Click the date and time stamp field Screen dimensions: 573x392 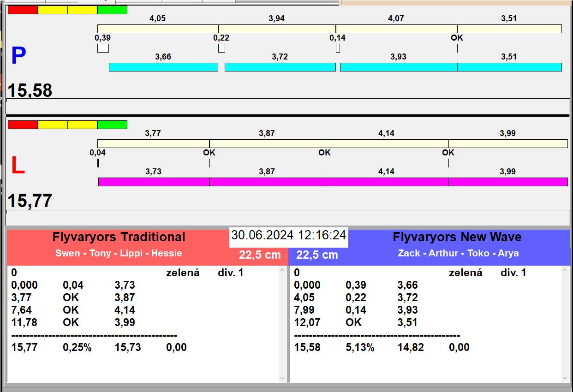pos(288,235)
